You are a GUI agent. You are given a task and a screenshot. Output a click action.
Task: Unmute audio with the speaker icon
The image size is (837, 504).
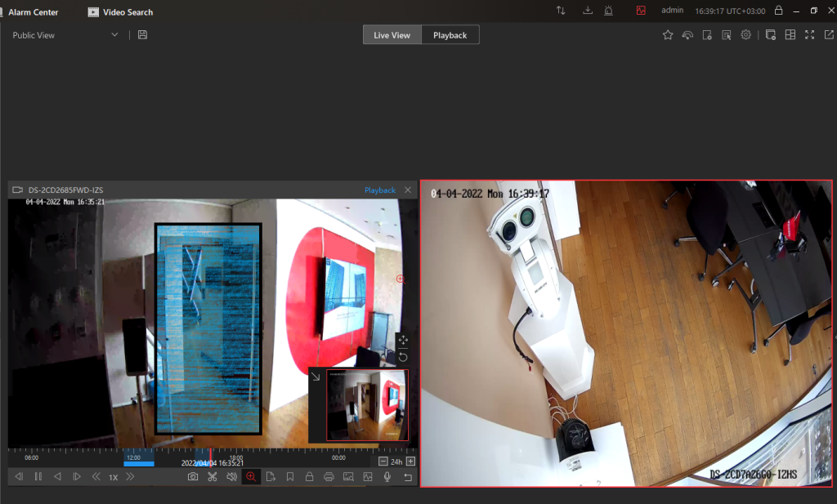point(231,476)
